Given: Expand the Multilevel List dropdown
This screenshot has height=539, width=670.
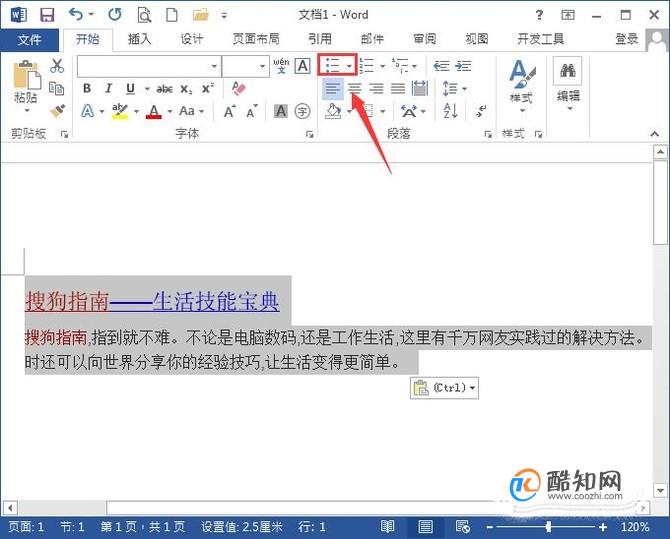Looking at the screenshot, I should (x=414, y=66).
